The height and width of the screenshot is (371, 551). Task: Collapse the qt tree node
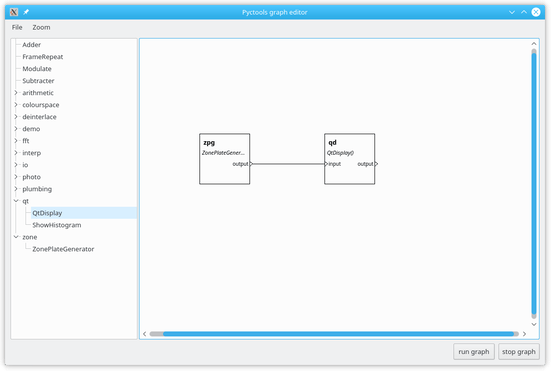[16, 201]
